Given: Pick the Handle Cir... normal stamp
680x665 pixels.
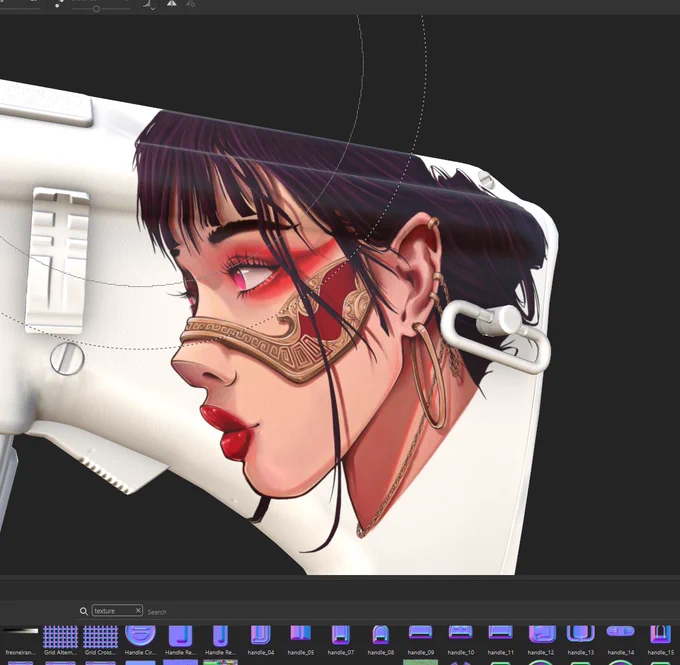Looking at the screenshot, I should [x=140, y=636].
